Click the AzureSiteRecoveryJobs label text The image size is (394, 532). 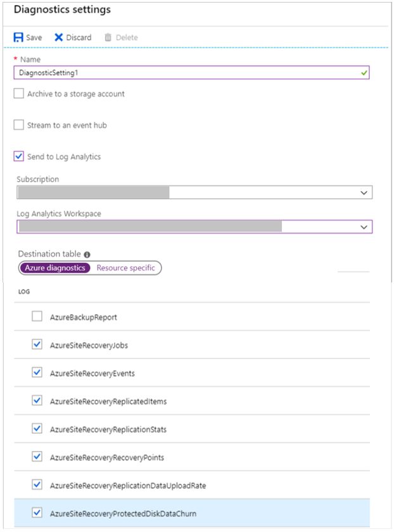click(89, 345)
